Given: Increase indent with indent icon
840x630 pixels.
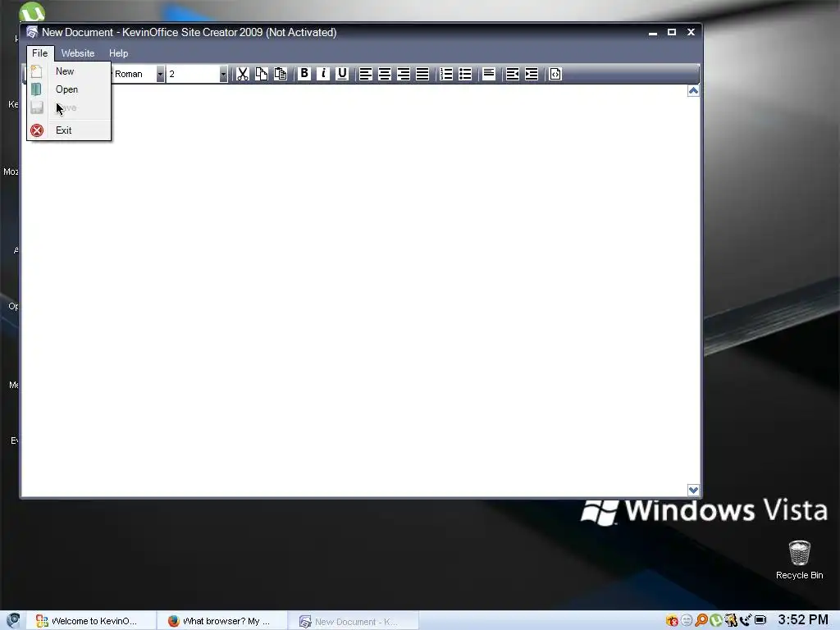Looking at the screenshot, I should tap(532, 74).
